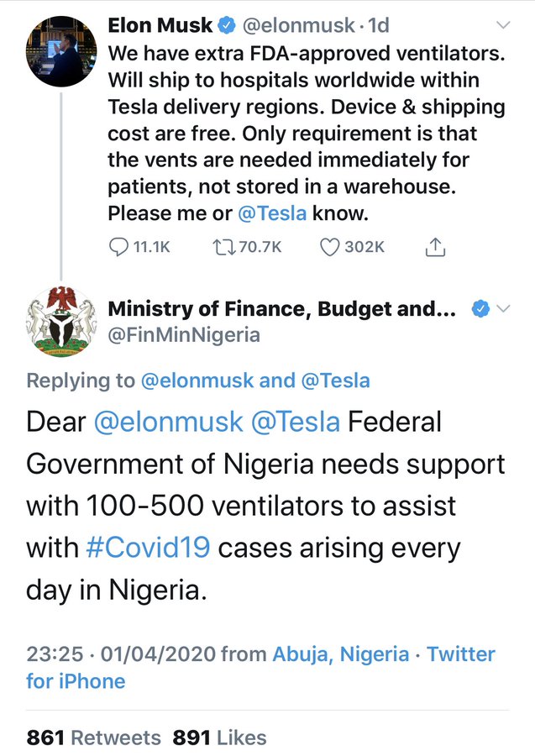The height and width of the screenshot is (756, 535).
Task: Open Elon Musk's profile picture
Action: pyautogui.click(x=61, y=51)
